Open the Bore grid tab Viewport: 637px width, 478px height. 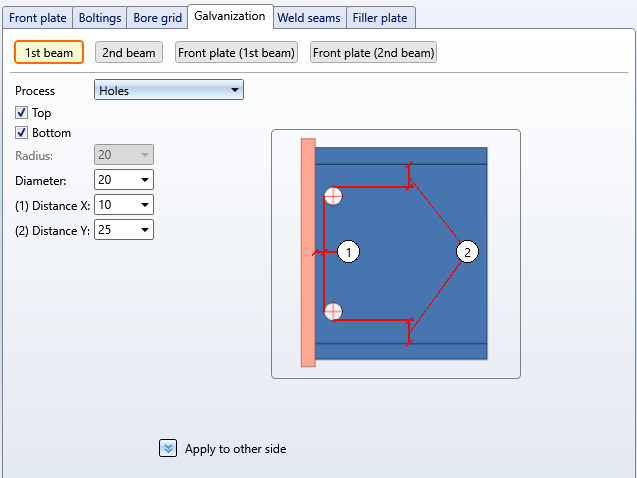point(157,18)
